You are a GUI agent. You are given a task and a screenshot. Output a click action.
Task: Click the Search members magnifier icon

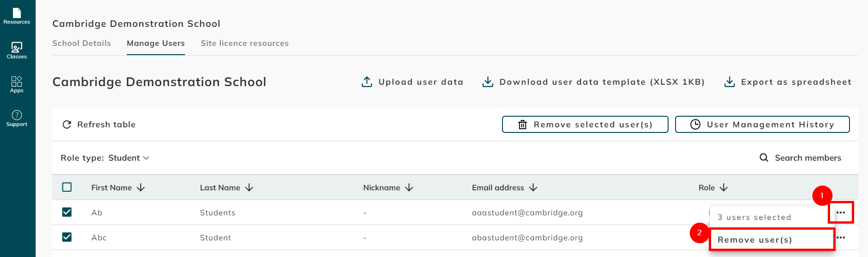(764, 158)
